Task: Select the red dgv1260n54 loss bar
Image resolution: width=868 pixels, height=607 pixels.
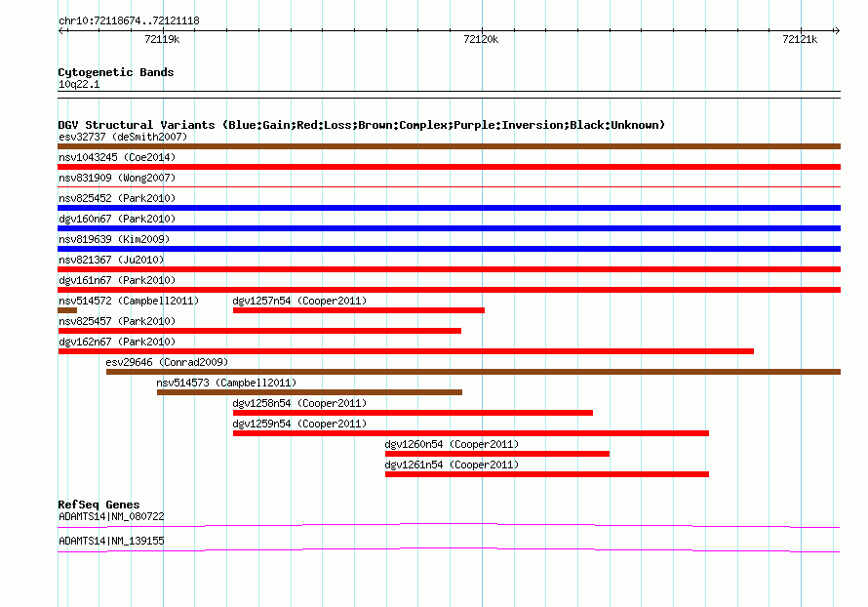Action: (497, 454)
